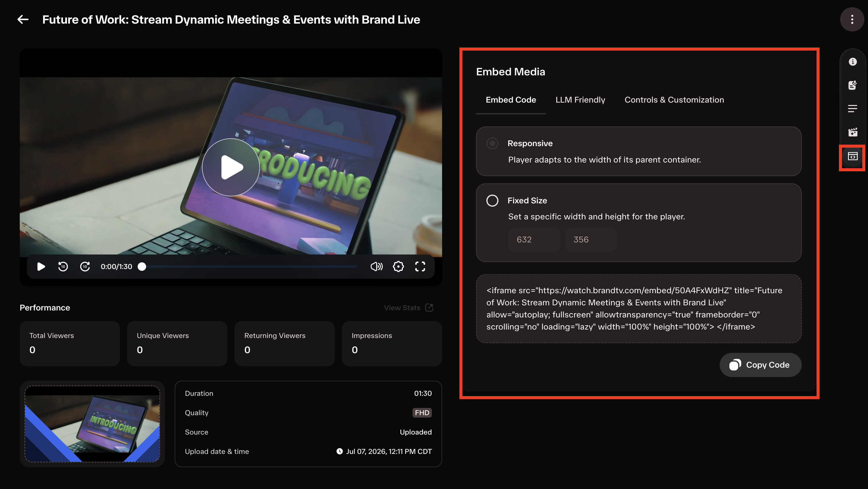Click the Responsive option description text
Viewport: 868px width, 489px height.
[x=604, y=160]
